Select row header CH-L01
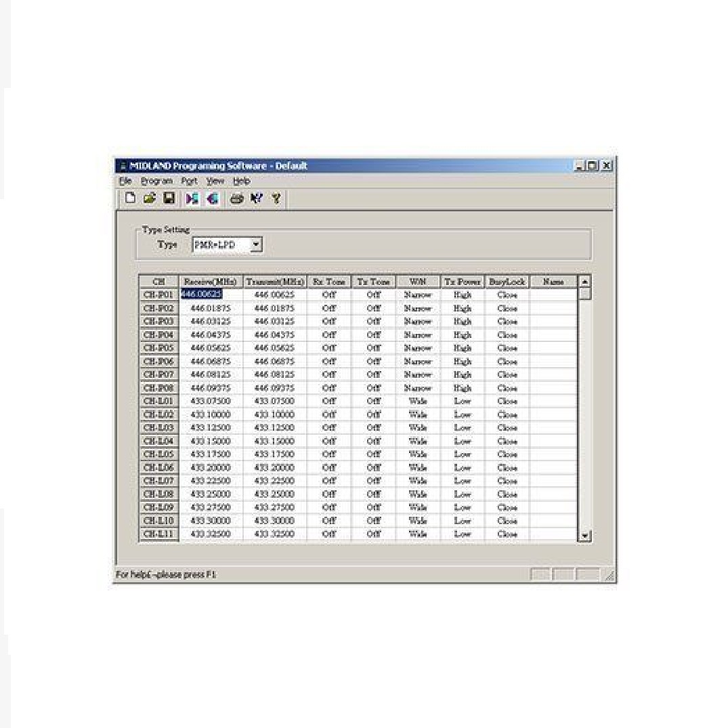Viewport: 728px width, 728px height. [158, 401]
